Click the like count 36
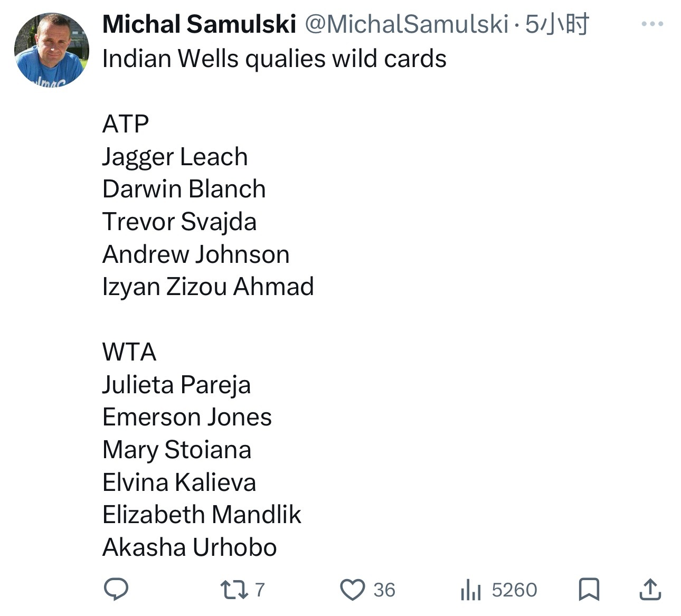681x616 pixels. pos(384,590)
